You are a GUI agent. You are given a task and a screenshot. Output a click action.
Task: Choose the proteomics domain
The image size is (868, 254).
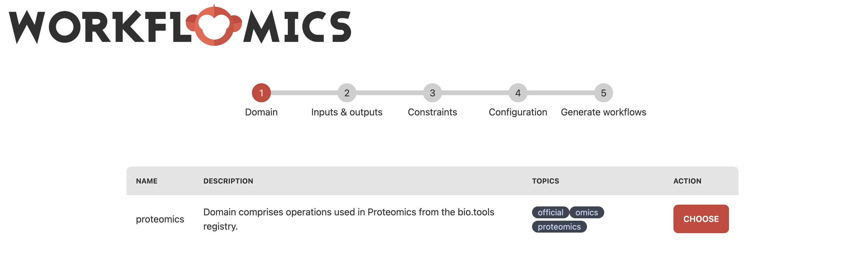coord(701,219)
